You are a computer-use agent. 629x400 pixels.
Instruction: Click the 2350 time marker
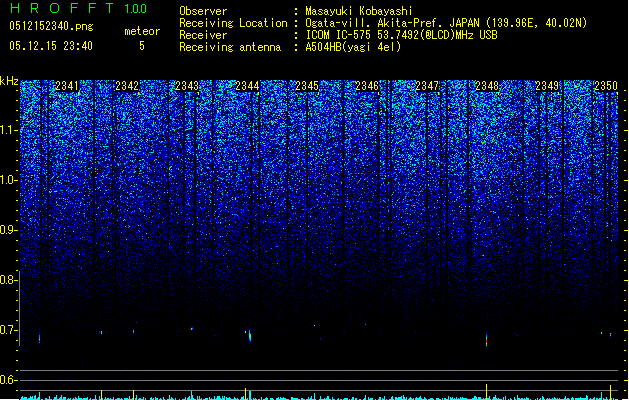[x=606, y=86]
